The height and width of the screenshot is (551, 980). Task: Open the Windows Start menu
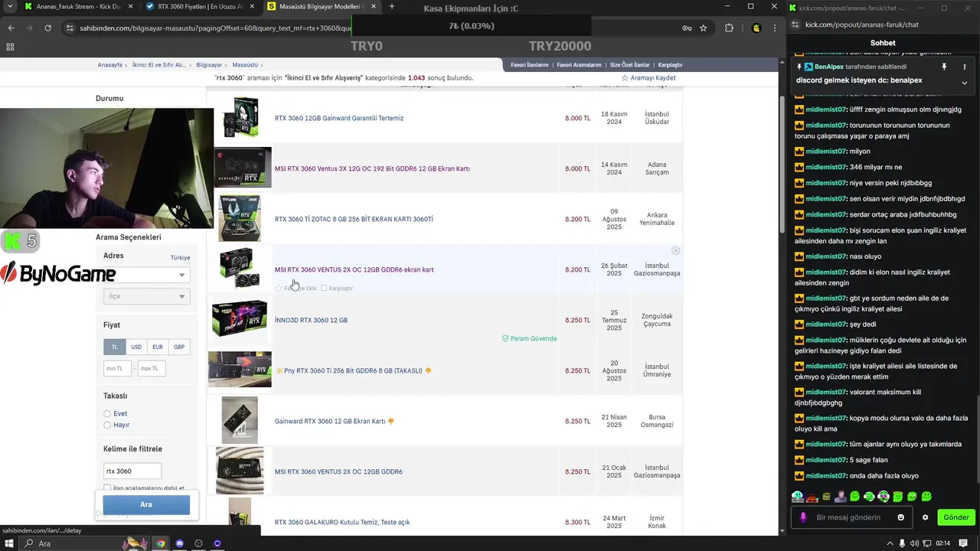pyautogui.click(x=10, y=543)
